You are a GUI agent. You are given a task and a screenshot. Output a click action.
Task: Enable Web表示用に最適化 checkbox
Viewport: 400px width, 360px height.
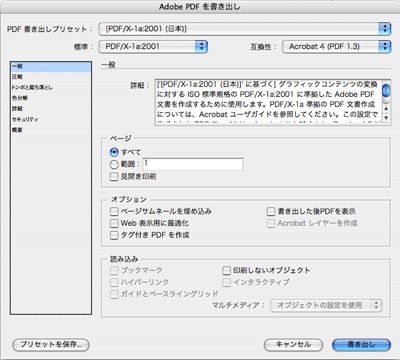114,223
